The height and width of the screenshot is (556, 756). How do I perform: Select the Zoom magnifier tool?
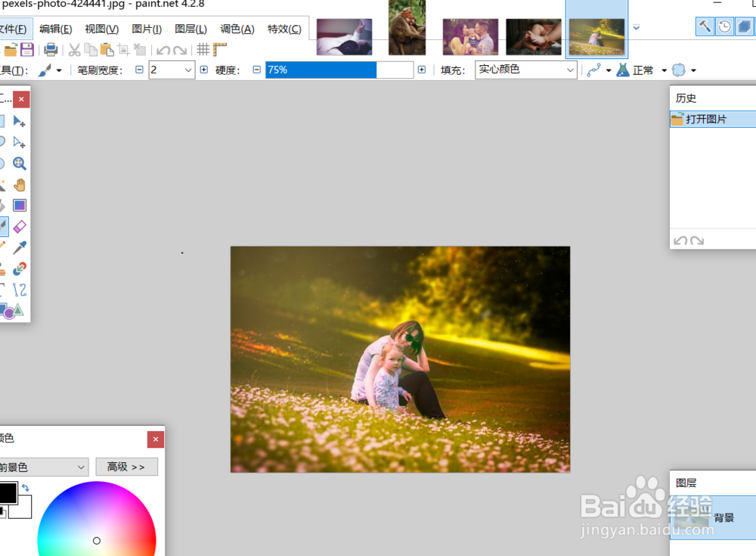[x=20, y=163]
